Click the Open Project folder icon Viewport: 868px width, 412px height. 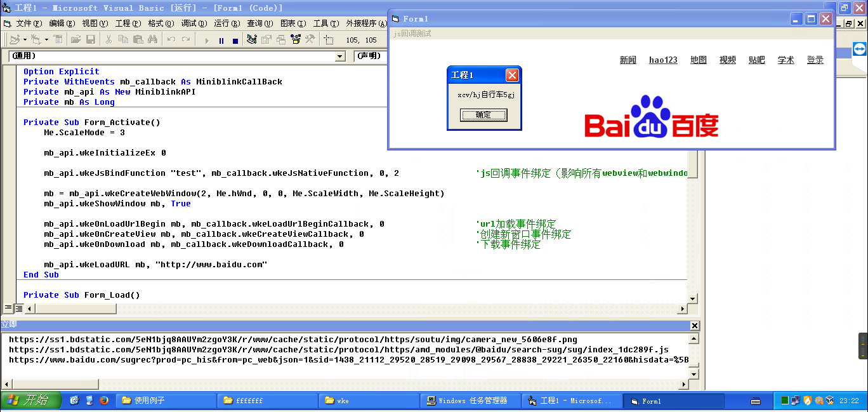(76, 39)
